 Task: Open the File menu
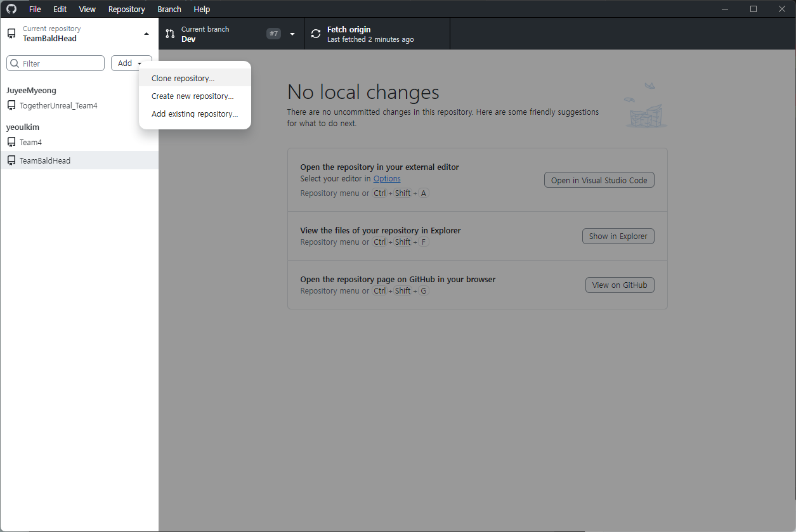point(35,9)
